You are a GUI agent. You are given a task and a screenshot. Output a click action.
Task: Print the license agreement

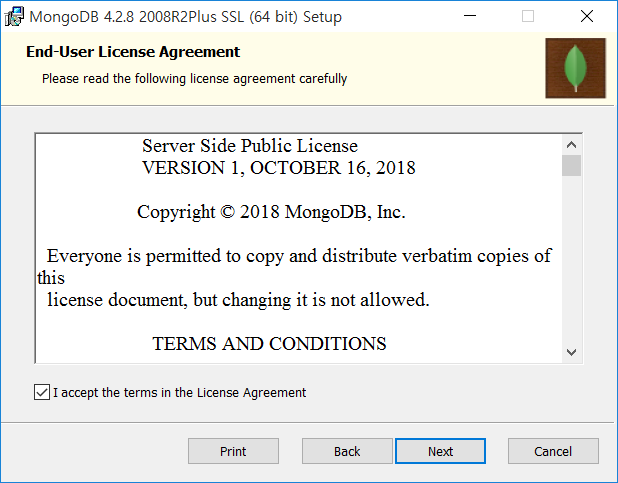233,451
